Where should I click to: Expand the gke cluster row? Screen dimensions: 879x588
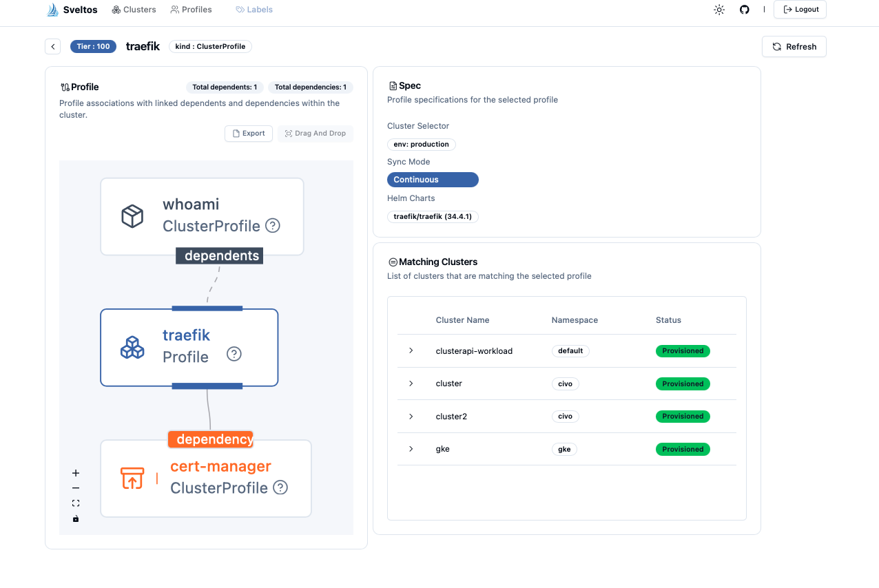[x=411, y=449]
